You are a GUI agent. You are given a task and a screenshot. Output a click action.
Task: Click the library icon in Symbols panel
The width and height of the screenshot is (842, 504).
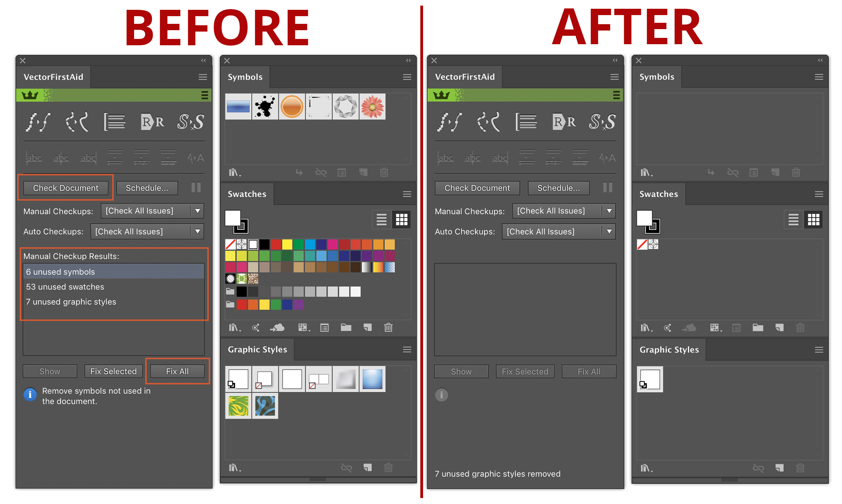click(232, 173)
